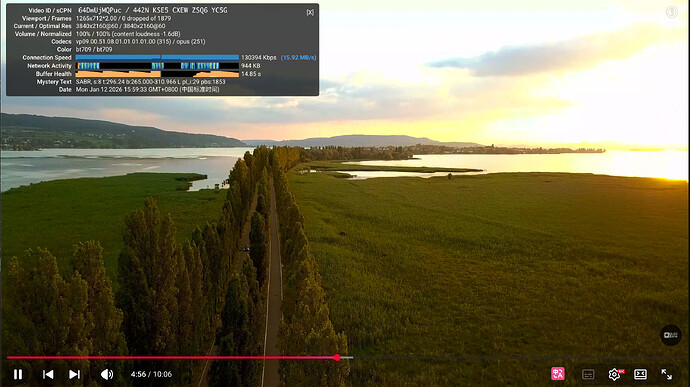Viewport: 690px width, 387px height.
Task: Close the stats for nerds panel
Action: (x=310, y=12)
